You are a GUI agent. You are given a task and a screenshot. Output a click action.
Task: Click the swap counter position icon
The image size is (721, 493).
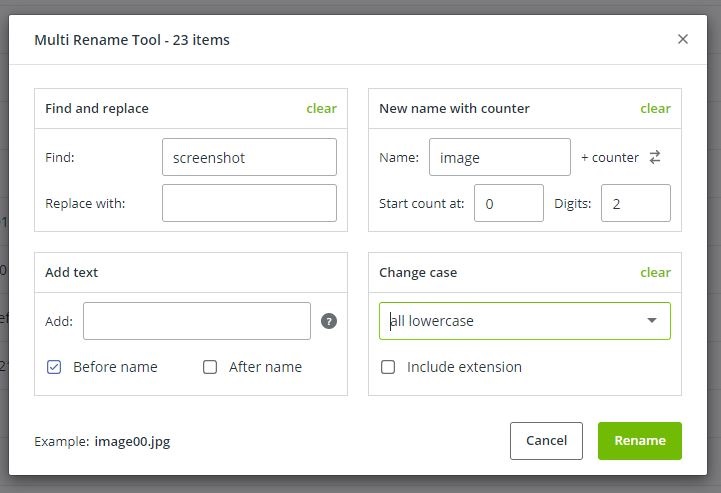(655, 157)
